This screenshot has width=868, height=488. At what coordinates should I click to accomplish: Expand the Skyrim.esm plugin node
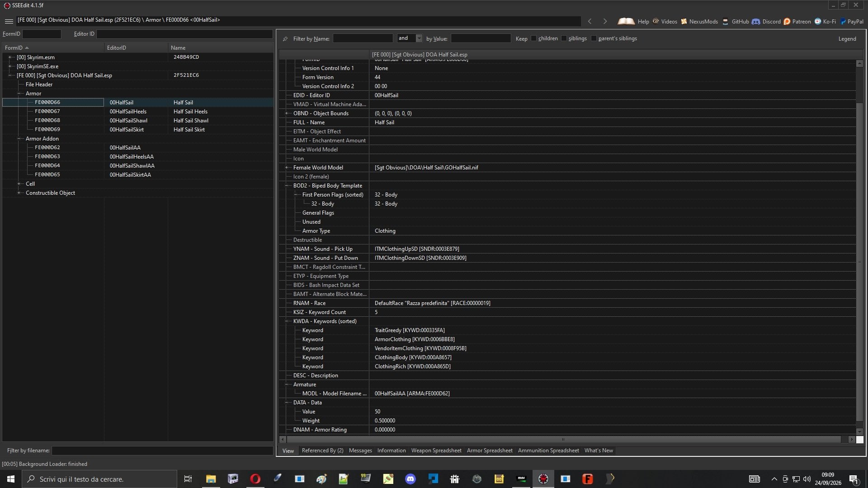[x=10, y=57]
